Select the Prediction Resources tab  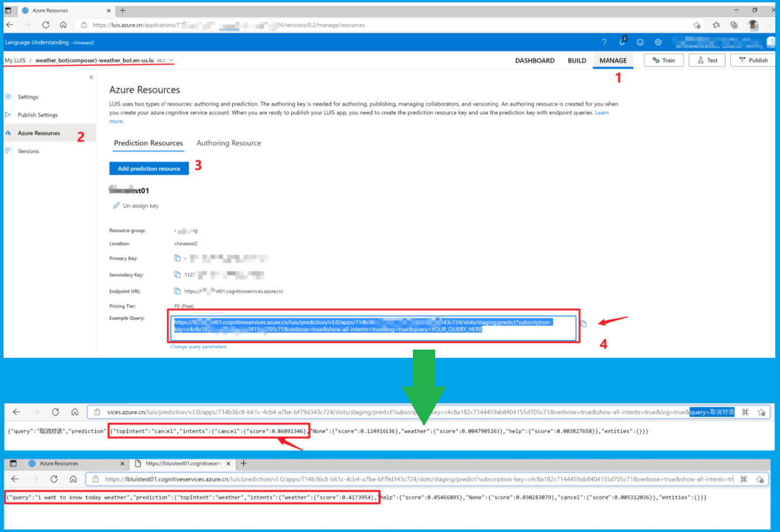pyautogui.click(x=148, y=143)
